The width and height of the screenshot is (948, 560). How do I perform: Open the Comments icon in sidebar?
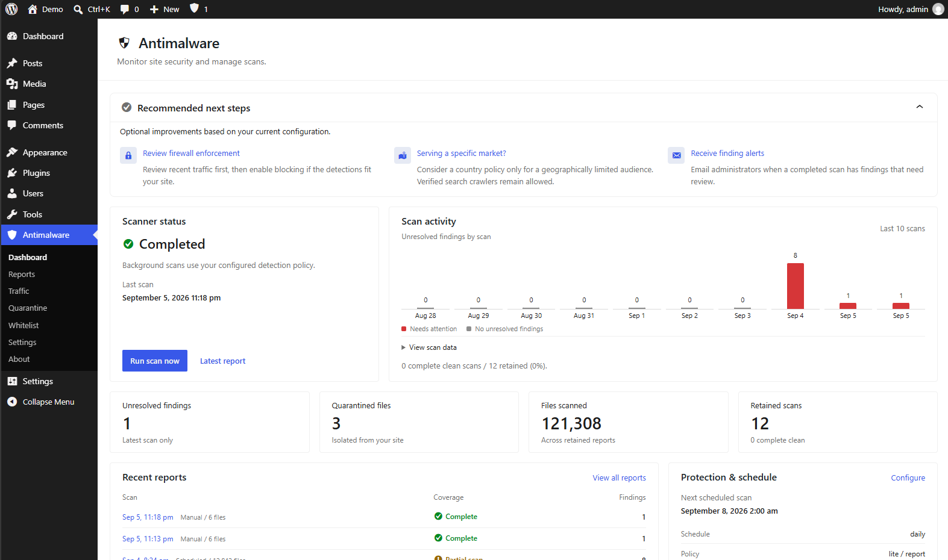tap(12, 125)
